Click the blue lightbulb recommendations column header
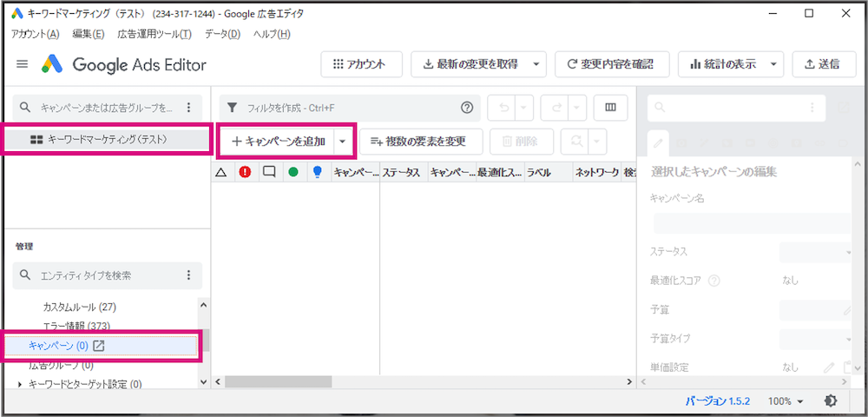Viewport: 868px width, 417px height. [317, 172]
